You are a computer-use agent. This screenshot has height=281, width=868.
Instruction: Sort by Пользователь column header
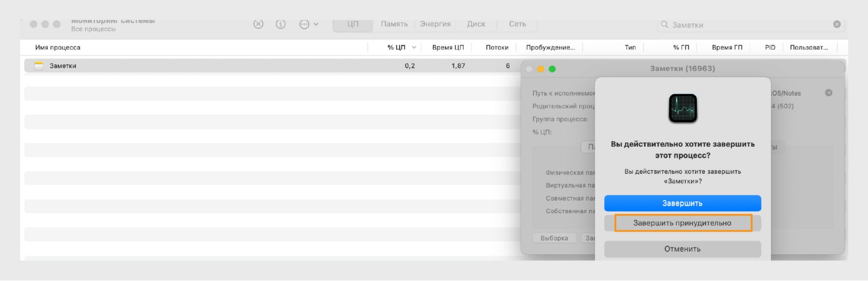809,48
